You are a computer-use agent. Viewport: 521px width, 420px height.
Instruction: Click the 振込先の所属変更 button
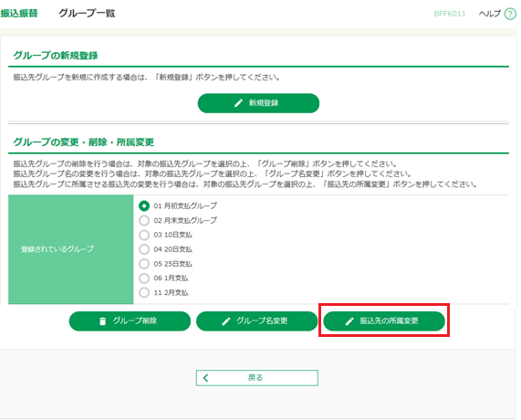[384, 321]
